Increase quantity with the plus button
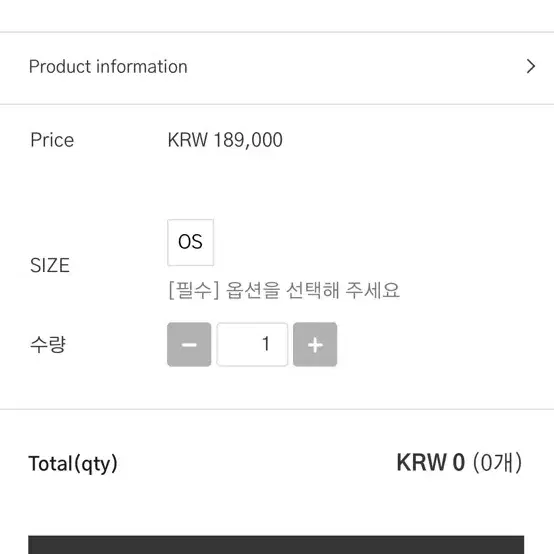Screen dimensions: 554x554 click(x=315, y=344)
